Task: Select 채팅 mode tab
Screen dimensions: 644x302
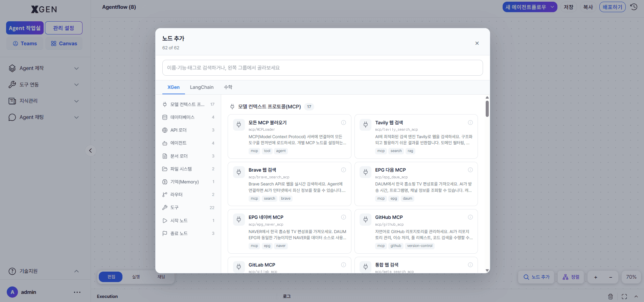Action: coord(161,277)
